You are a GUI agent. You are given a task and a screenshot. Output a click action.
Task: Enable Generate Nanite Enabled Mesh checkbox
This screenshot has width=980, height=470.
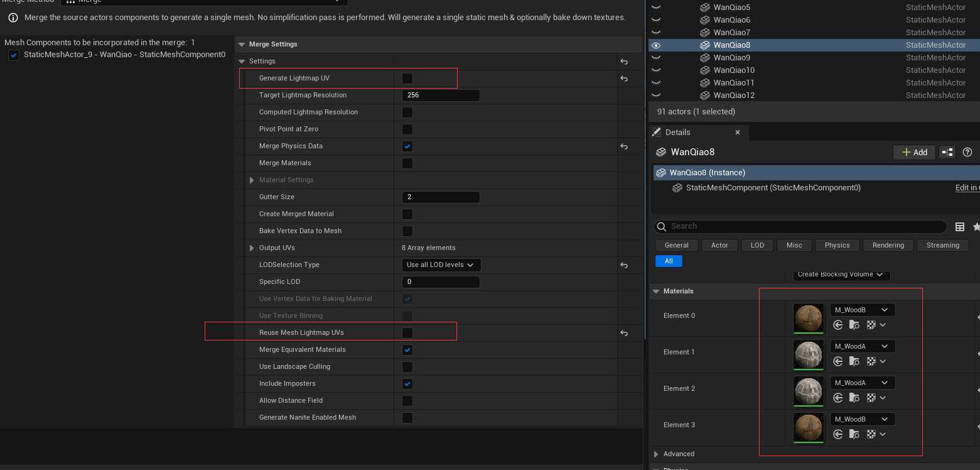[x=407, y=418]
